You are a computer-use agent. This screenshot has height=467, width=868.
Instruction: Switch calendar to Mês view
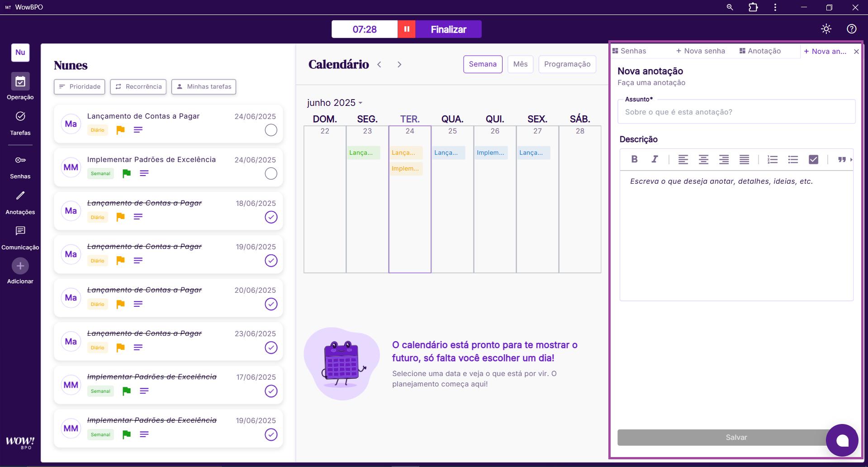[520, 64]
